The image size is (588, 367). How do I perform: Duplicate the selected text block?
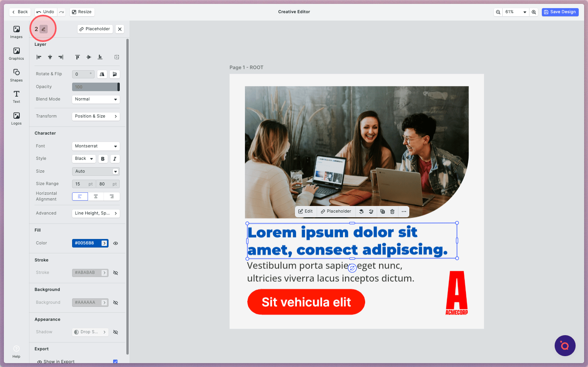pos(383,211)
